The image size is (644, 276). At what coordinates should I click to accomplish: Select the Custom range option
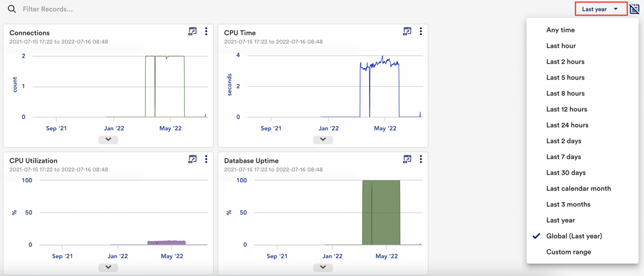(569, 252)
